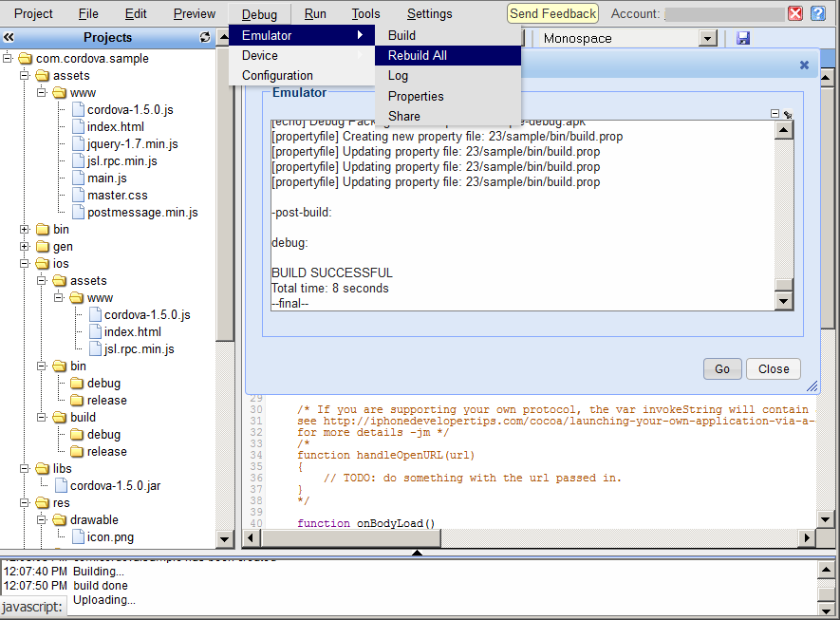840x620 pixels.
Task: Select jsl.rpc.min.js under ios www
Action: [140, 349]
